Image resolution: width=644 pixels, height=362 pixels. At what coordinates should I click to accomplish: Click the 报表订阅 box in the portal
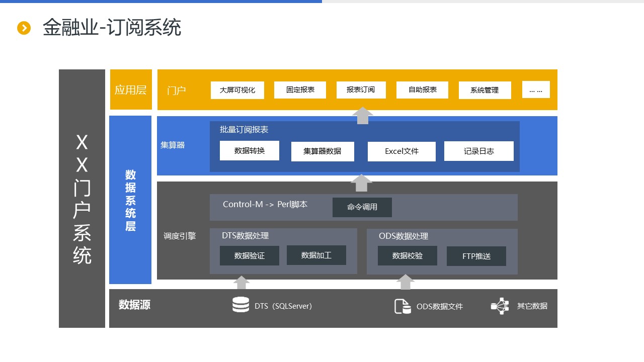361,89
